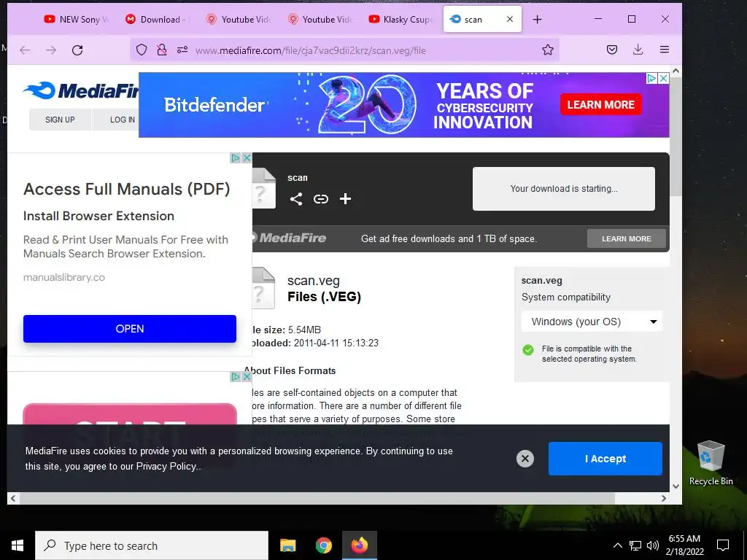Switch to the NEW Sony tab

point(76,19)
